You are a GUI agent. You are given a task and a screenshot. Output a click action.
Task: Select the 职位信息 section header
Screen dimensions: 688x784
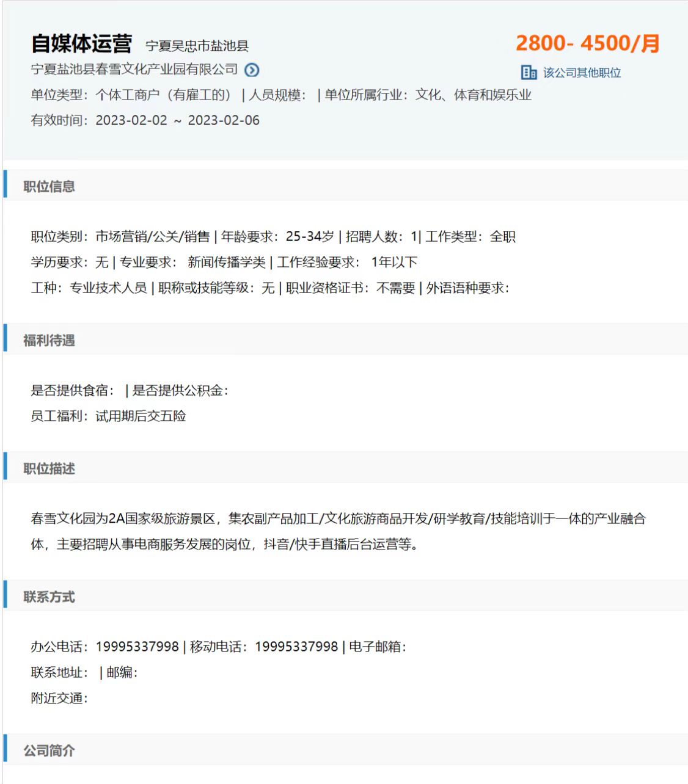pyautogui.click(x=49, y=186)
